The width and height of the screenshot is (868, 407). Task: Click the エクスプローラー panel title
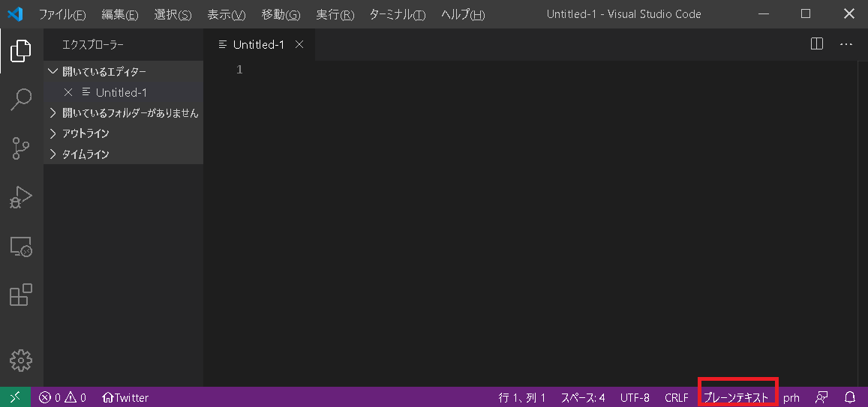(93, 45)
